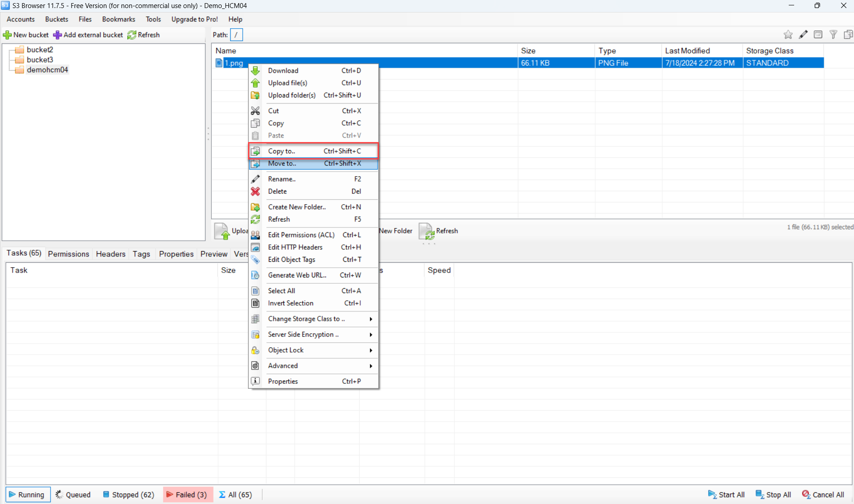Click Cancel All tasks button

coord(823,495)
